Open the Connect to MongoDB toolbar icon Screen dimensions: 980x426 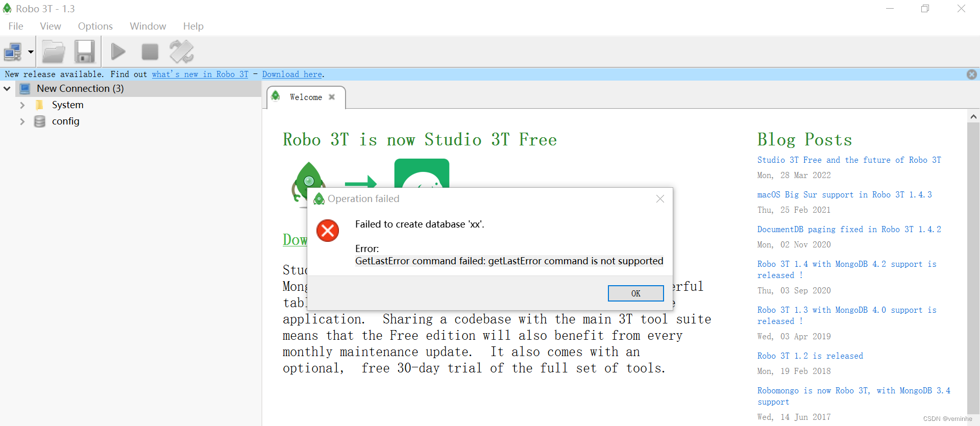tap(13, 52)
